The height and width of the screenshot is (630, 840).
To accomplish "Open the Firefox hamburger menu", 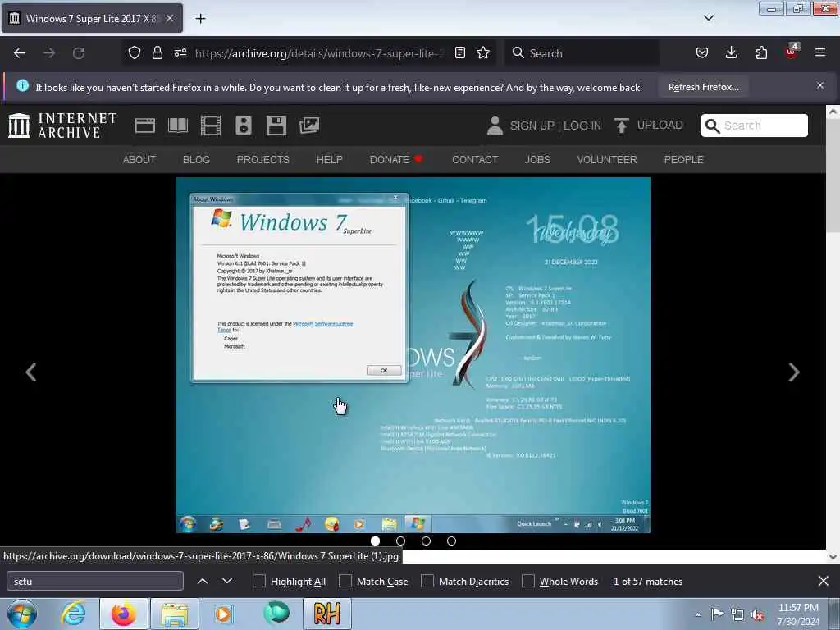I will point(820,53).
